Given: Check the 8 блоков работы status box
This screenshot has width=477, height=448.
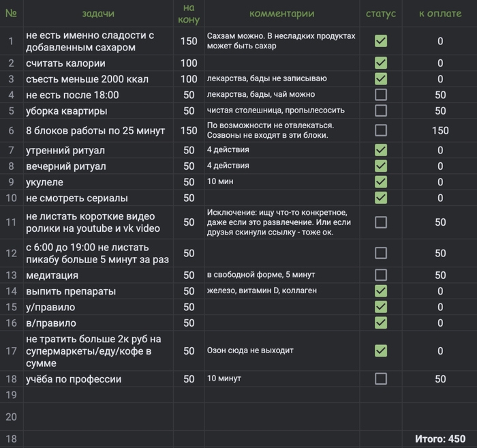Looking at the screenshot, I should pyautogui.click(x=380, y=130).
